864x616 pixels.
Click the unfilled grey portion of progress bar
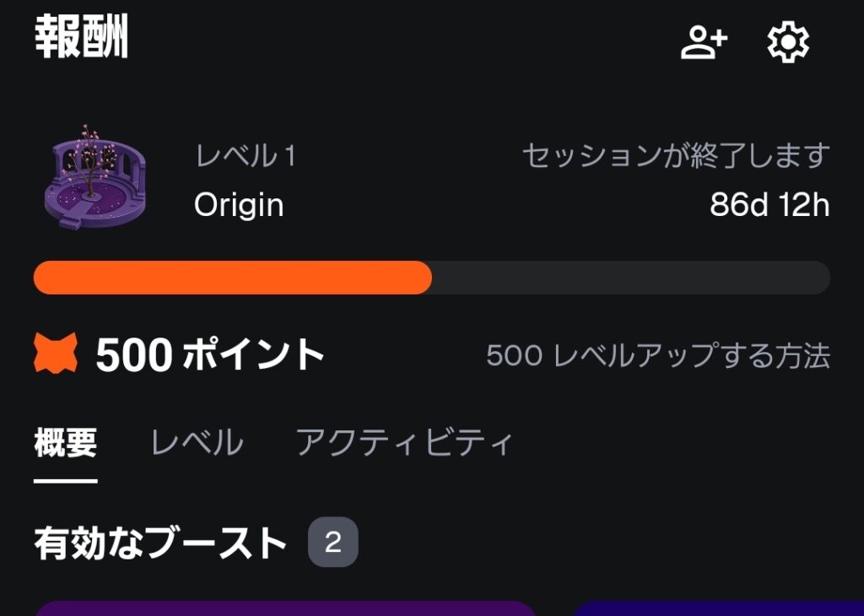tap(630, 278)
